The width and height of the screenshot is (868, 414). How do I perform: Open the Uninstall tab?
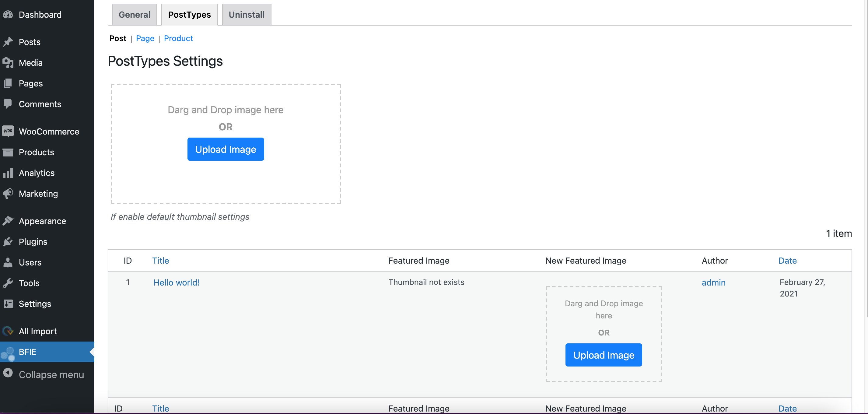point(246,15)
